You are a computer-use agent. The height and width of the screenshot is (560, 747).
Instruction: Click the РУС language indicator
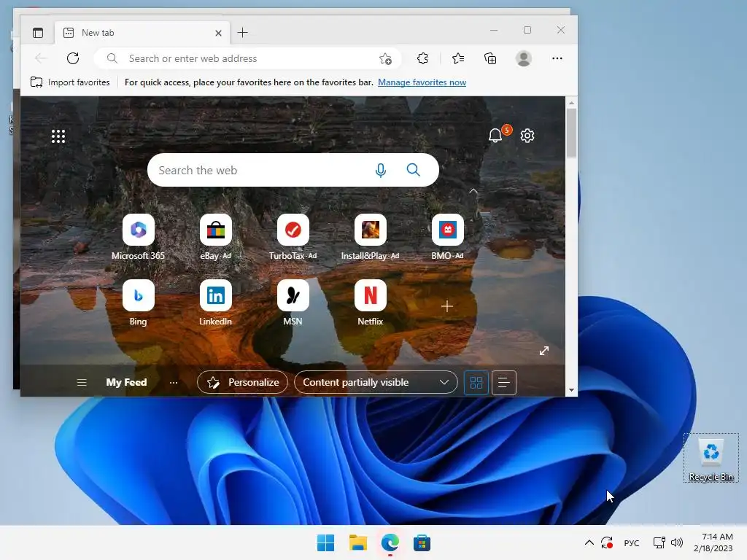(631, 542)
